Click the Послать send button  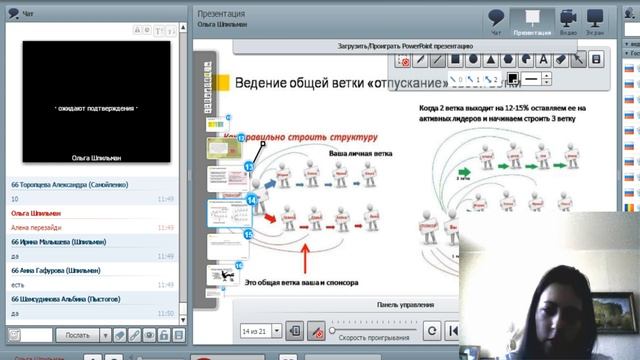(x=78, y=335)
